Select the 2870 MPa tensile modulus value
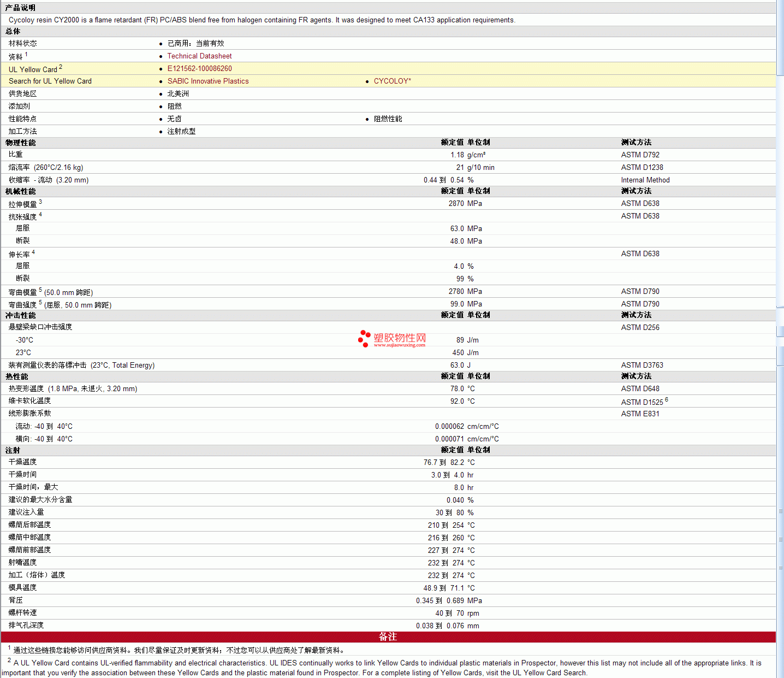The width and height of the screenshot is (784, 678). point(465,203)
